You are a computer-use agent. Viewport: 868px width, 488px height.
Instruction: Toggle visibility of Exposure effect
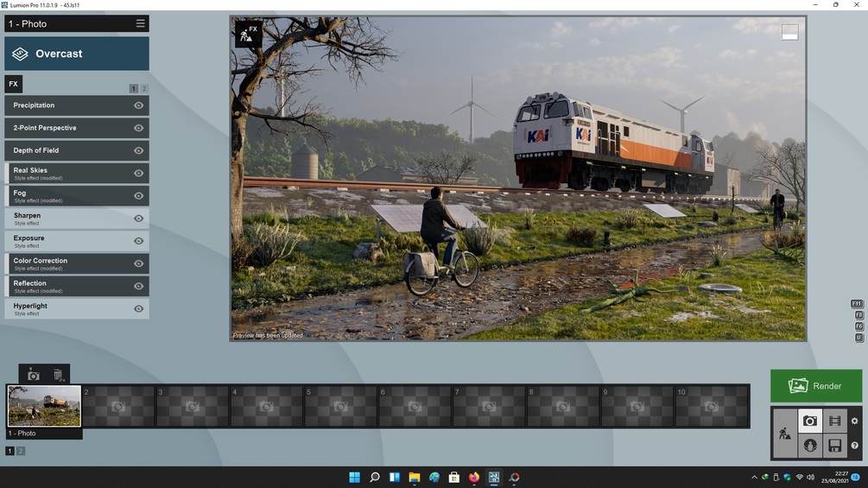click(138, 241)
